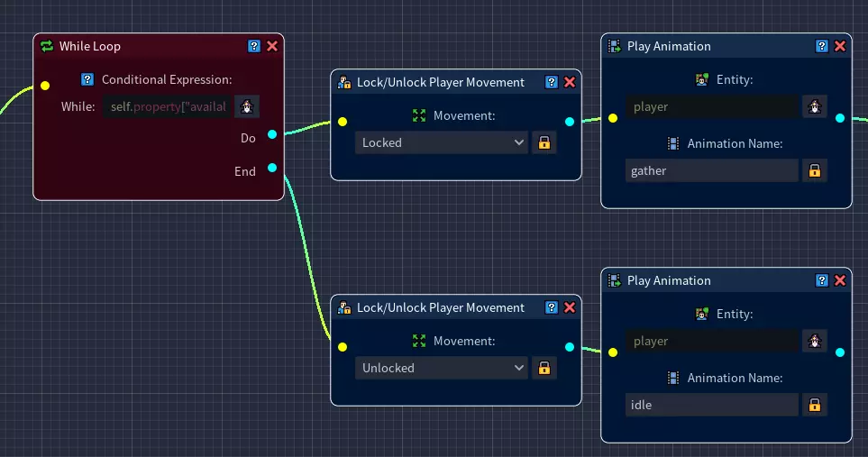
Task: Open help for the While Loop node
Action: (x=254, y=46)
